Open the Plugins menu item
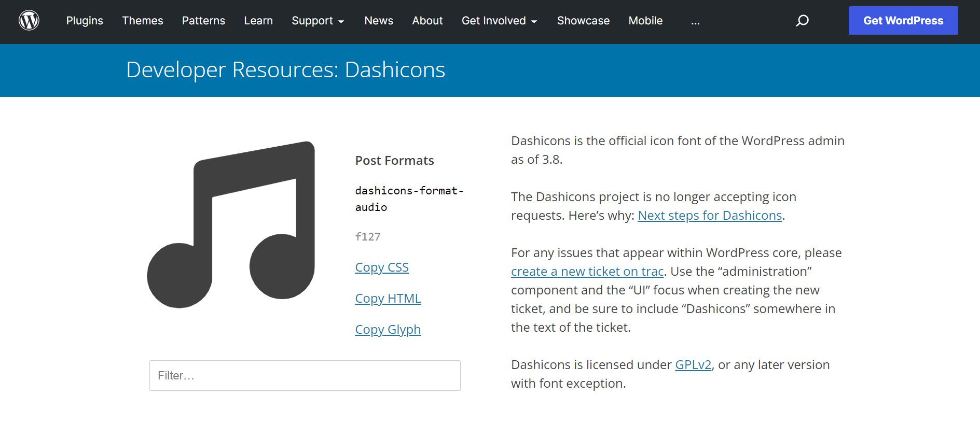980x438 pixels. click(85, 21)
